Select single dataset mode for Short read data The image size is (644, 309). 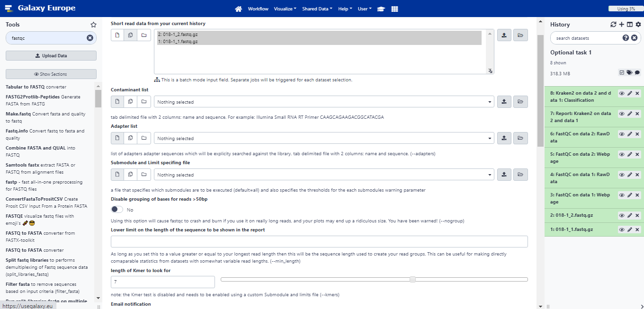(x=117, y=35)
